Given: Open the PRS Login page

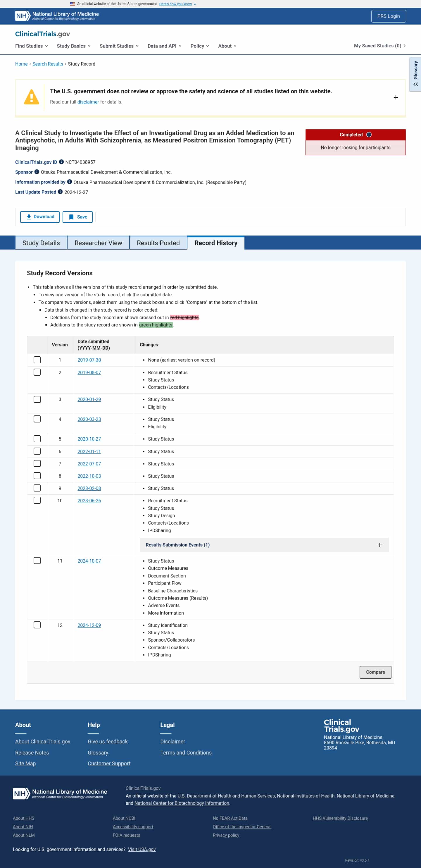Looking at the screenshot, I should [388, 16].
